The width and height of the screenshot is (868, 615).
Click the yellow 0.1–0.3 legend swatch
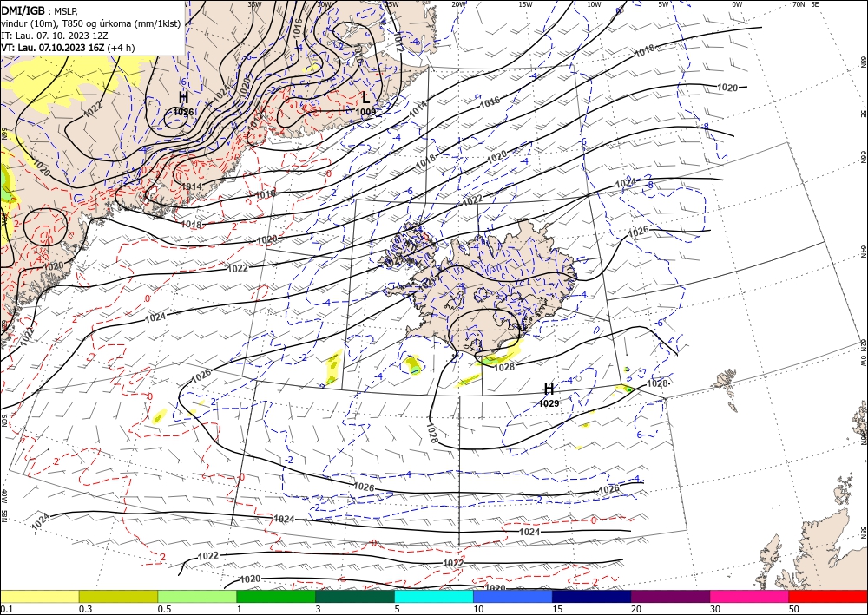(x=39, y=596)
